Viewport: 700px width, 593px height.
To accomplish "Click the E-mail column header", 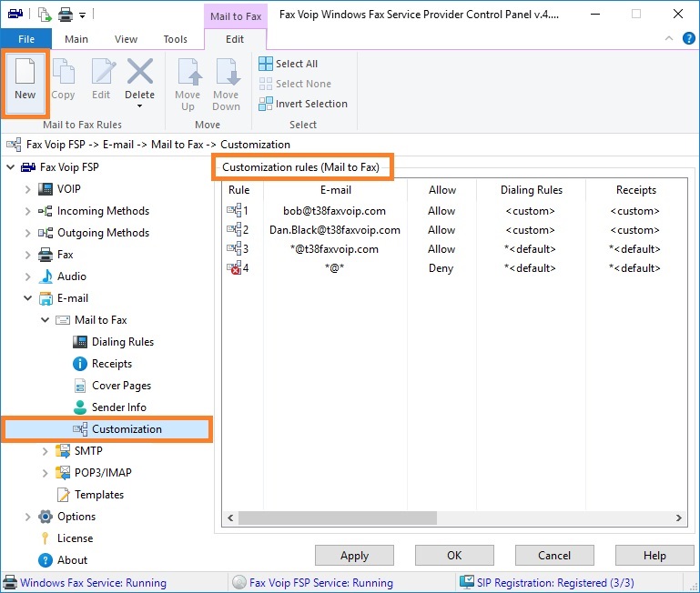I will click(336, 190).
